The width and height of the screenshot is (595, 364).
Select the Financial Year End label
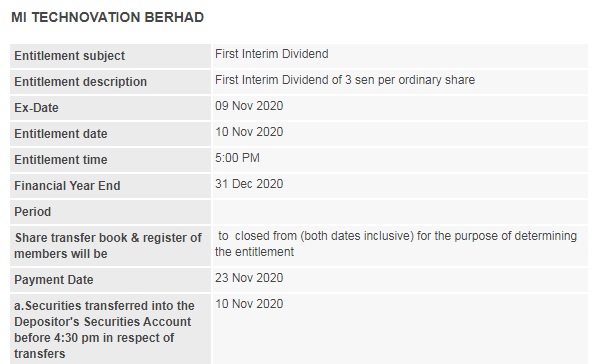click(x=67, y=186)
